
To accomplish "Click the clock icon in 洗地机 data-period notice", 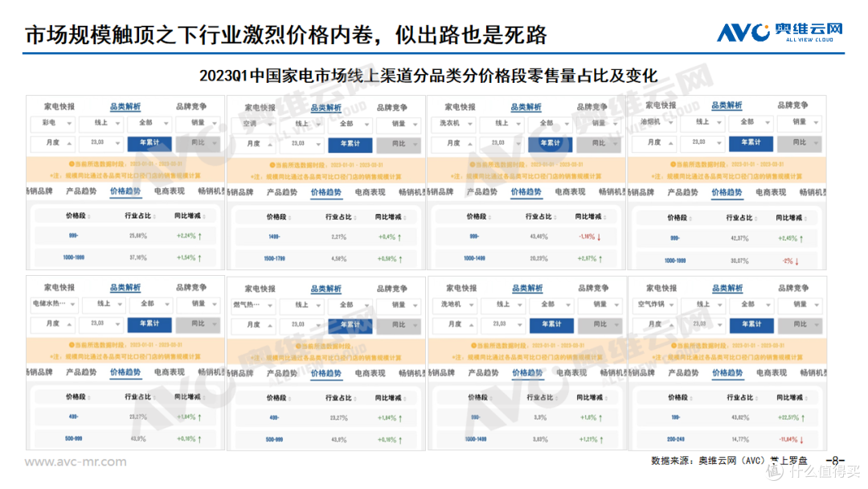I will (474, 346).
